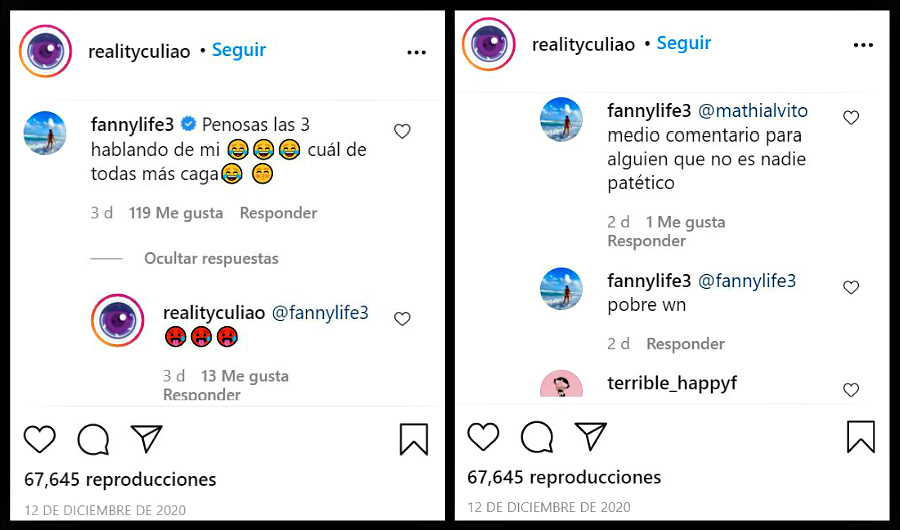
Task: Open the three-dot options menu in left panel
Action: pos(417,53)
